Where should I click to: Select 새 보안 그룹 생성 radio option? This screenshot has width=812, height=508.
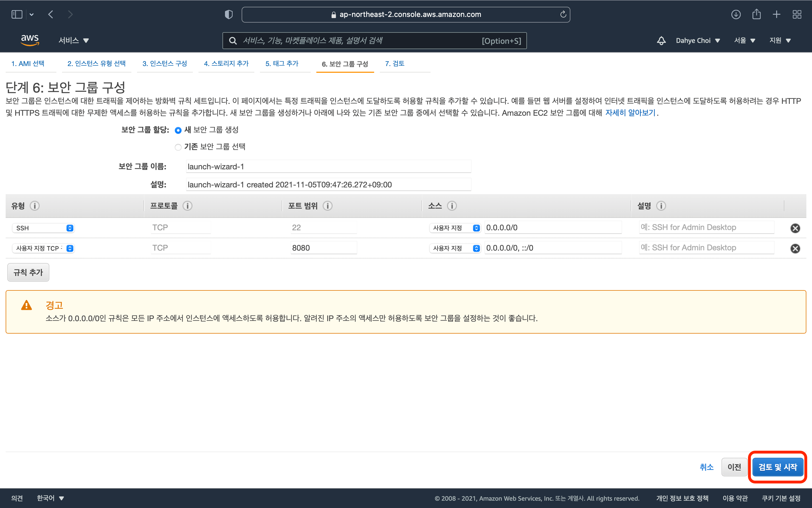coord(178,130)
